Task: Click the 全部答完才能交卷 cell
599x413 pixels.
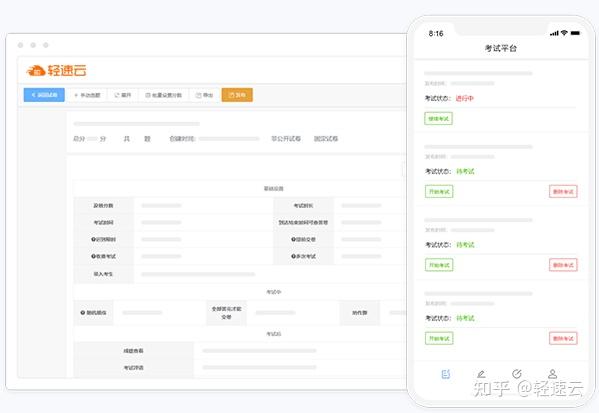Action: click(227, 313)
